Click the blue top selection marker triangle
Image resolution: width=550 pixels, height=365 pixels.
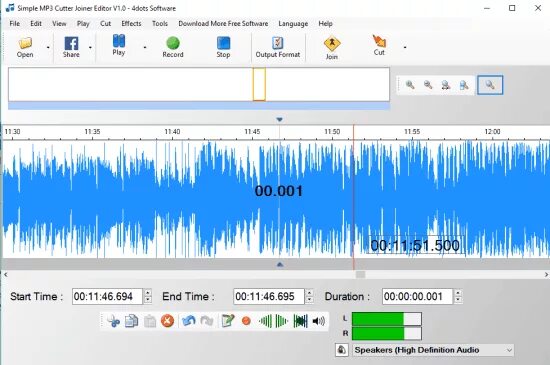[279, 120]
